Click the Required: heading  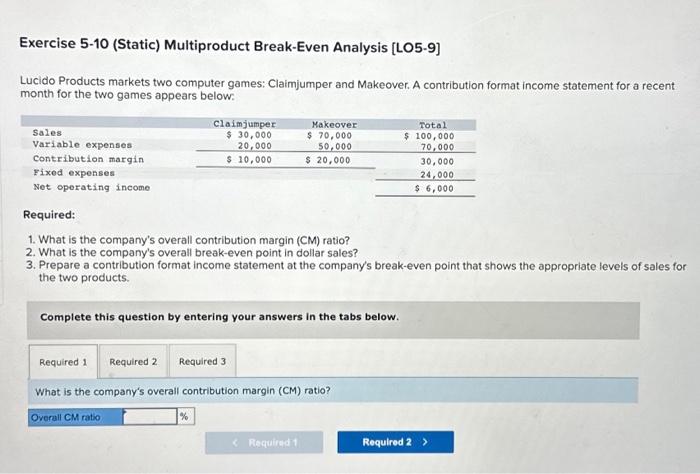pos(49,215)
